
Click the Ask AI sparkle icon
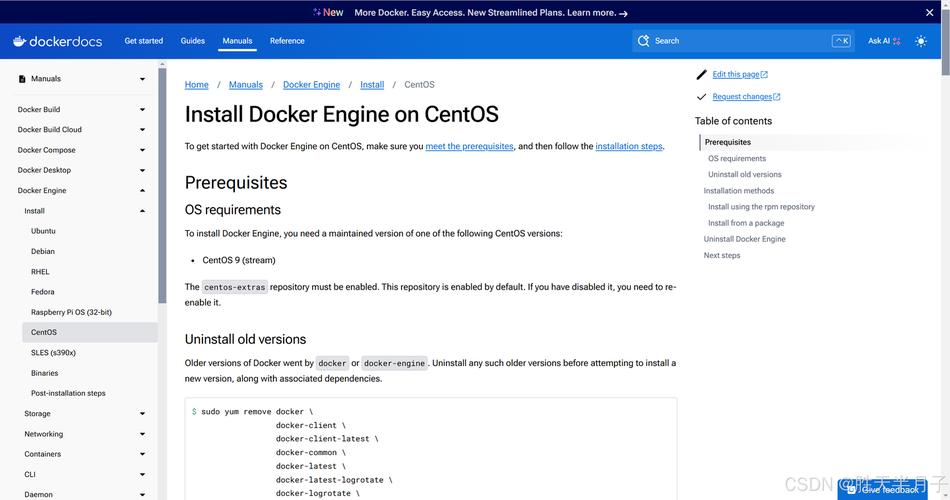(x=897, y=41)
